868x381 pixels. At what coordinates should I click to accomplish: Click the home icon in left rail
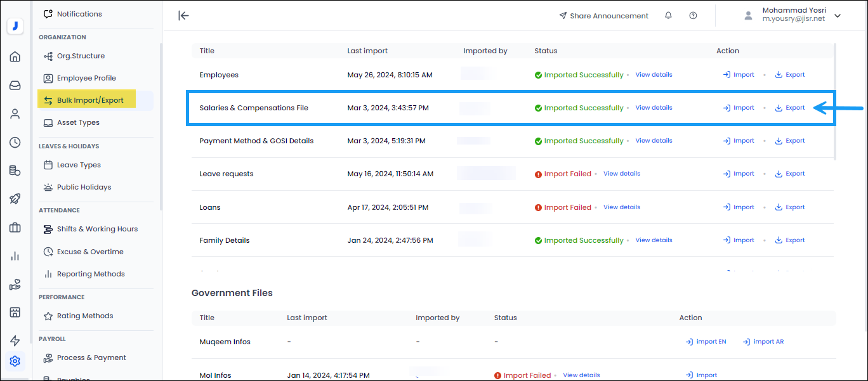coord(15,57)
